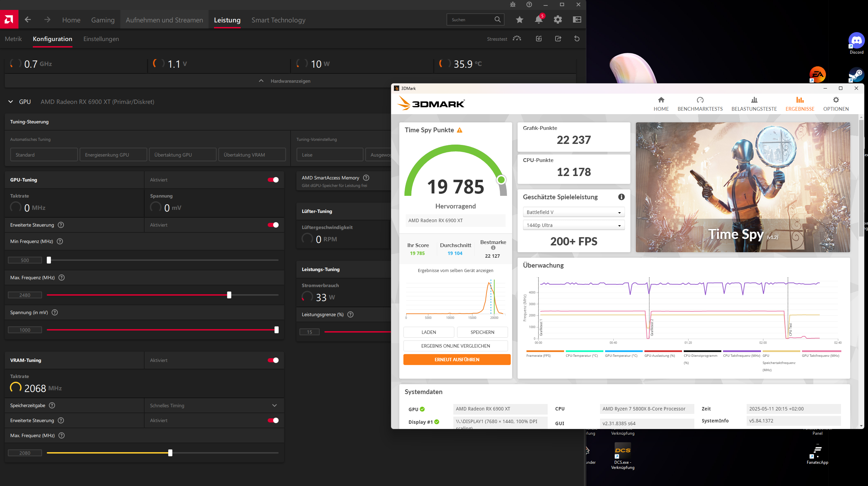Open 3DMark Belastungsteste section
The height and width of the screenshot is (486, 868).
coord(754,104)
